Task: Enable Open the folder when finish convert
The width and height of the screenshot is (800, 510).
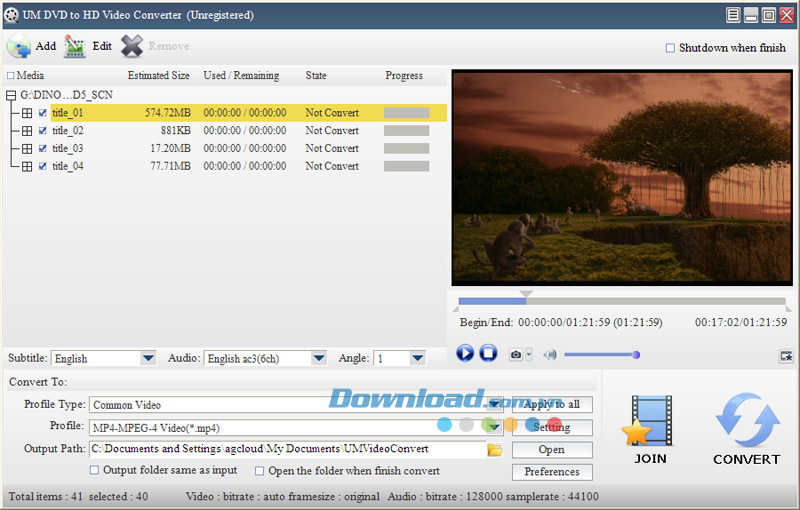Action: tap(260, 471)
